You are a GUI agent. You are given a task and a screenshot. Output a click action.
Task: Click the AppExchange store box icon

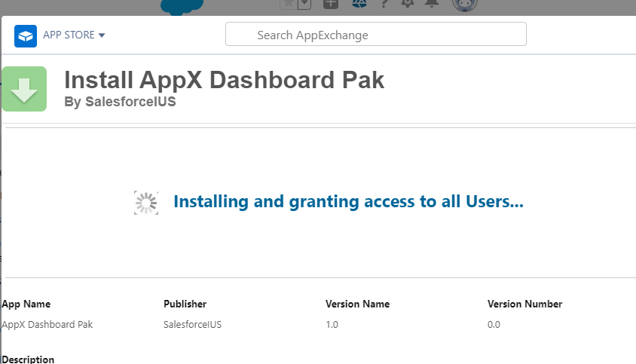coord(26,36)
